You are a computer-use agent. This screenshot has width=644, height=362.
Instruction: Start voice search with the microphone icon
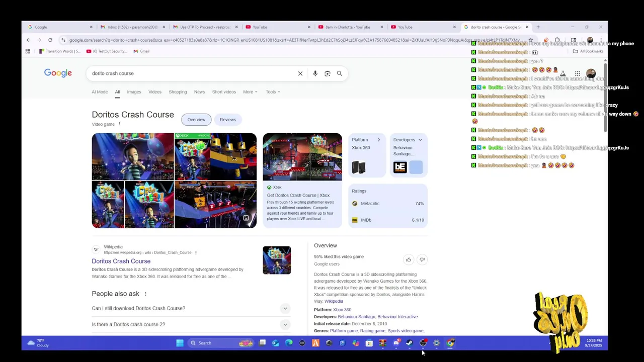pyautogui.click(x=315, y=73)
